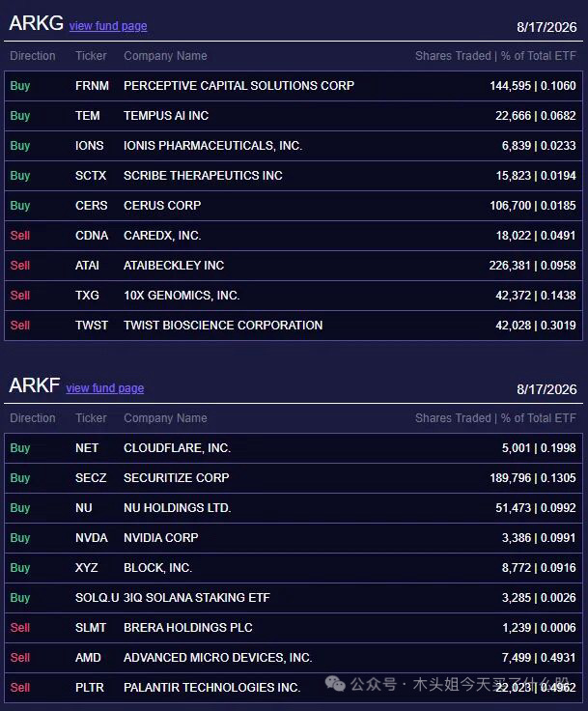Click the WeChat logo icon in watermark
The image size is (588, 711).
pos(335,683)
